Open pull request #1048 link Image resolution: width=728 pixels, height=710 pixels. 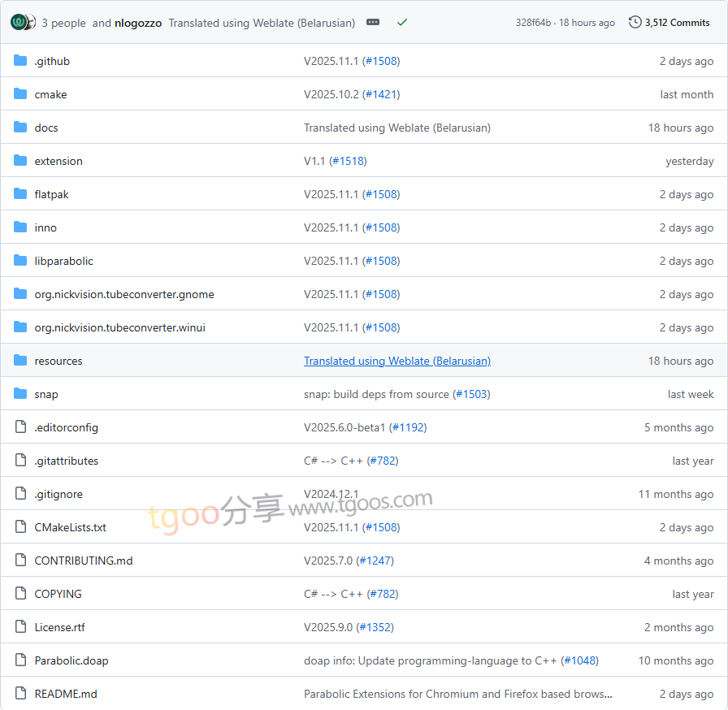(x=579, y=660)
